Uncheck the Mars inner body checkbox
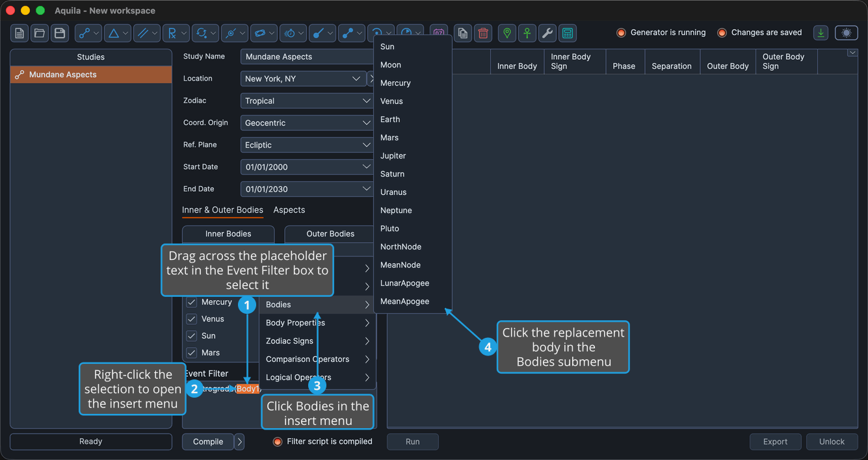Viewport: 868px width, 460px height. (191, 353)
